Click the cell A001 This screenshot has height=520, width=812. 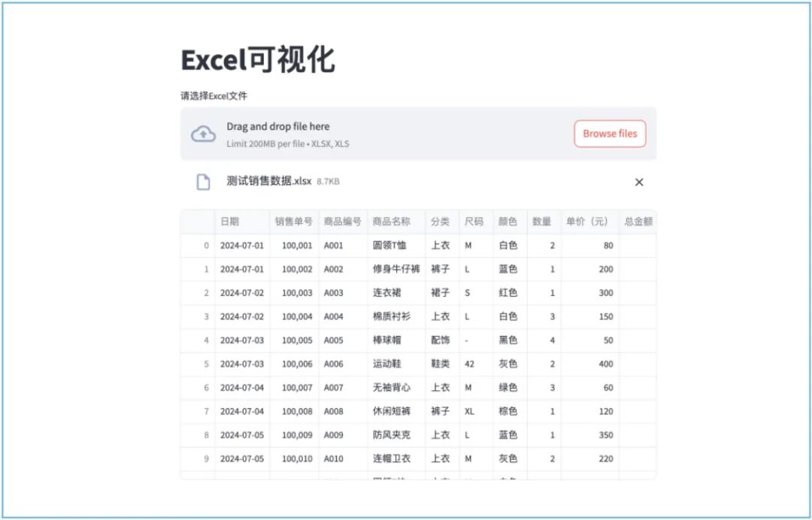point(343,245)
